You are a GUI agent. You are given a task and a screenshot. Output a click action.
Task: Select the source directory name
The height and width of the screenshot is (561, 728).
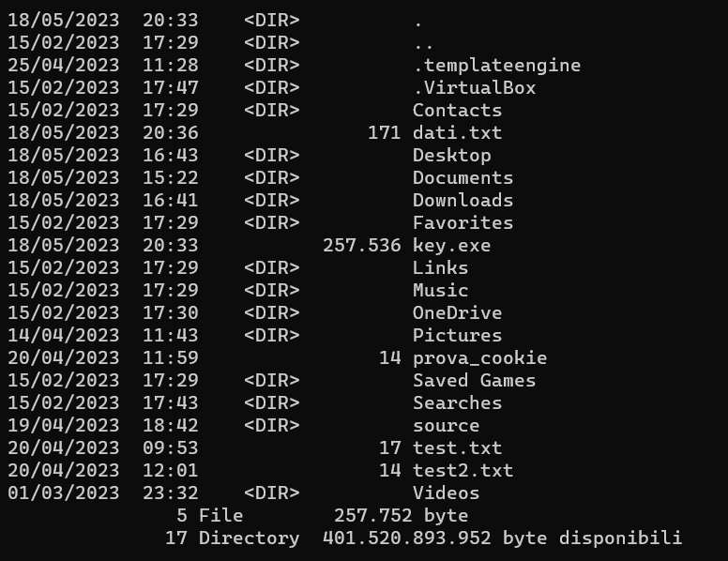click(447, 426)
